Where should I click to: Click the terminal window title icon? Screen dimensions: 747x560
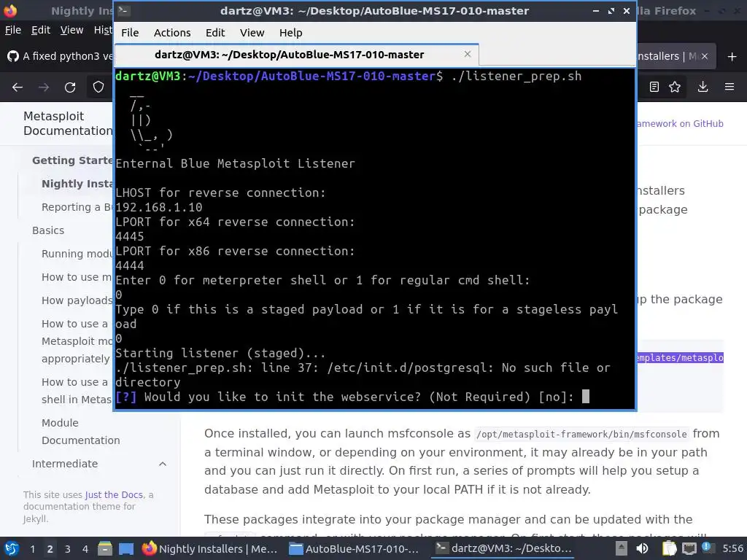[124, 10]
